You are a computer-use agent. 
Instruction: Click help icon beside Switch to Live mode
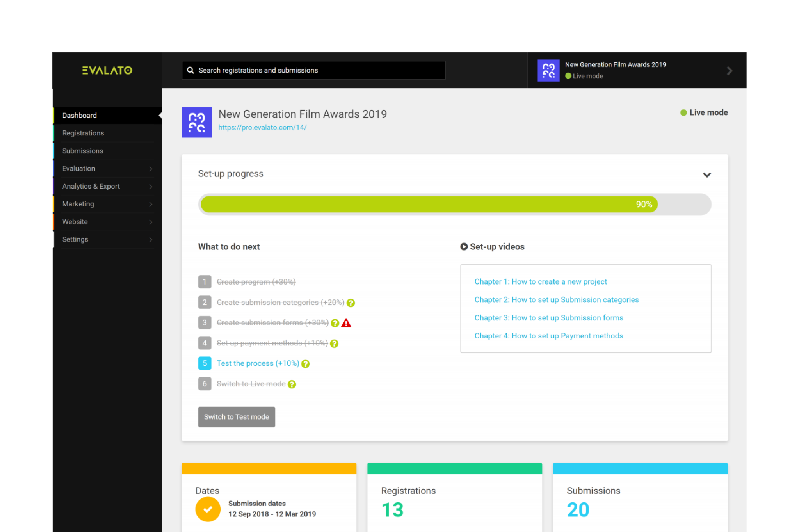coord(292,384)
